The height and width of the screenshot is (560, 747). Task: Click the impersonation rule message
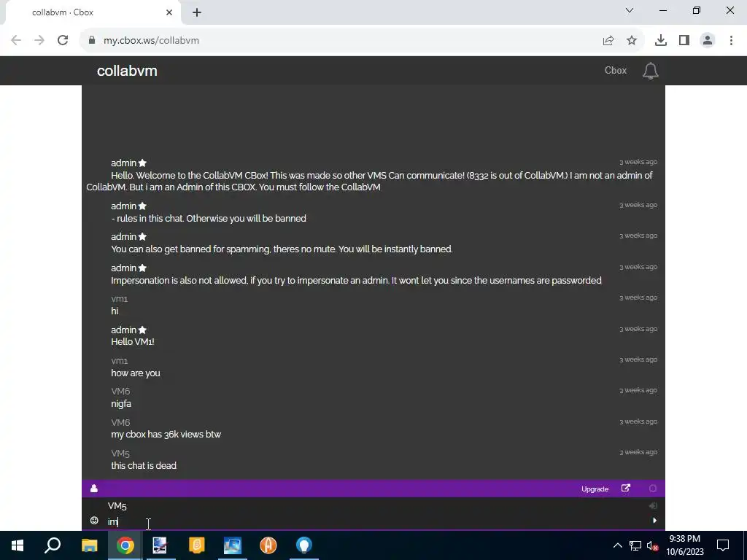[356, 281]
